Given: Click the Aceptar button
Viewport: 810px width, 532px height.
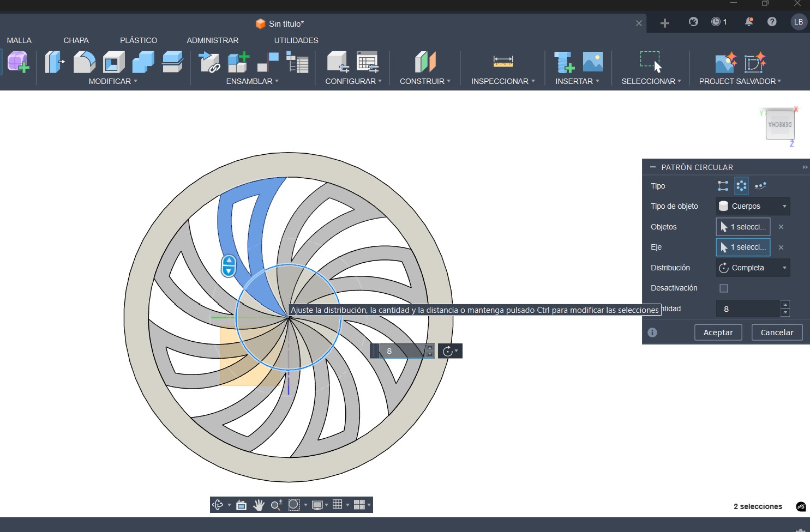Looking at the screenshot, I should click(x=718, y=332).
